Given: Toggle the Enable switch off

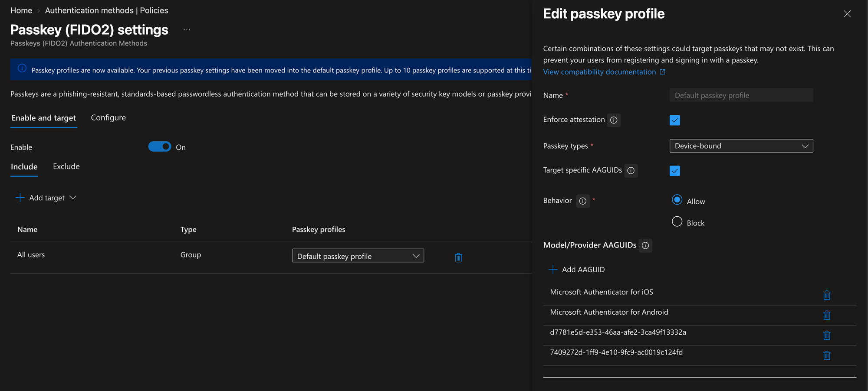Looking at the screenshot, I should click(x=160, y=147).
